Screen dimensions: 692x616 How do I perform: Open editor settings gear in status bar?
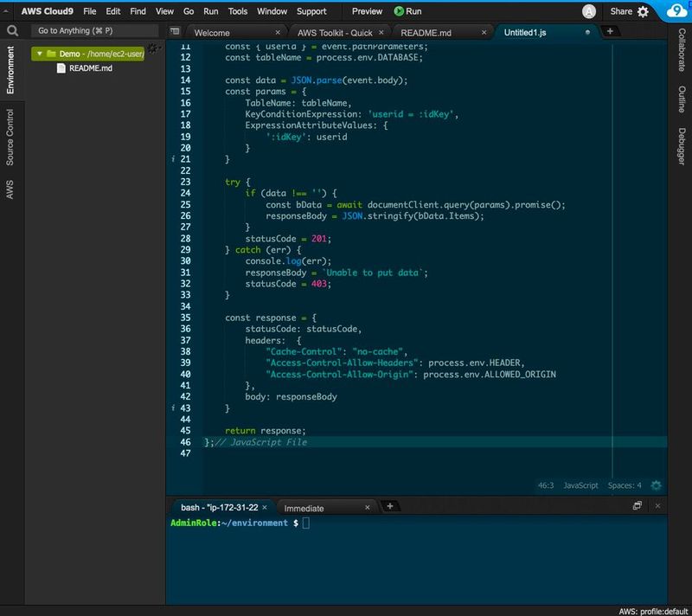[656, 485]
